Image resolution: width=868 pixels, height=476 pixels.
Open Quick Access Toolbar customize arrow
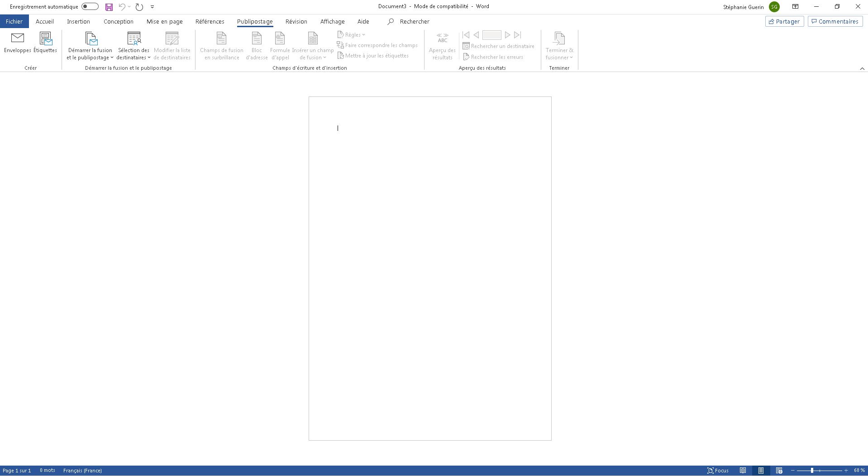point(153,7)
